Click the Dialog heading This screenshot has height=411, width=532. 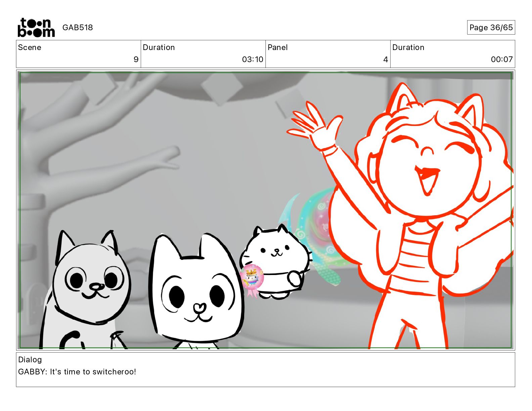click(x=30, y=360)
